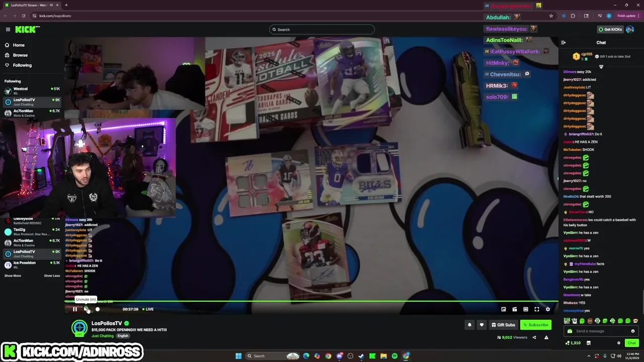Expand list with Show More
Viewport: 644px width, 362px height.
pos(13,276)
